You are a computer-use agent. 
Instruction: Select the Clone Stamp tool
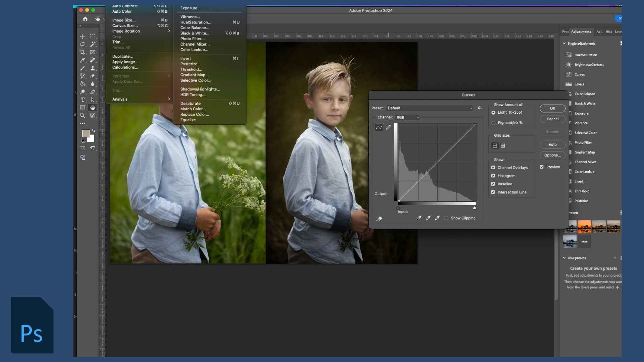(93, 68)
